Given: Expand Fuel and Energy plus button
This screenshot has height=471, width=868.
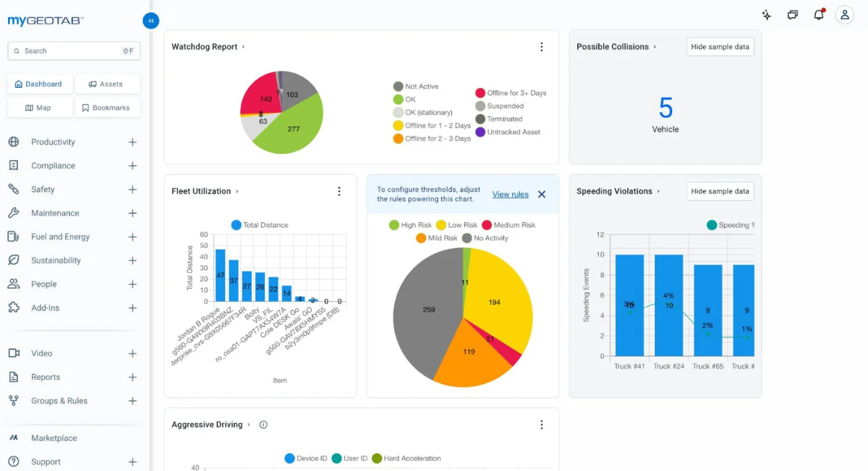Looking at the screenshot, I should pyautogui.click(x=132, y=237).
